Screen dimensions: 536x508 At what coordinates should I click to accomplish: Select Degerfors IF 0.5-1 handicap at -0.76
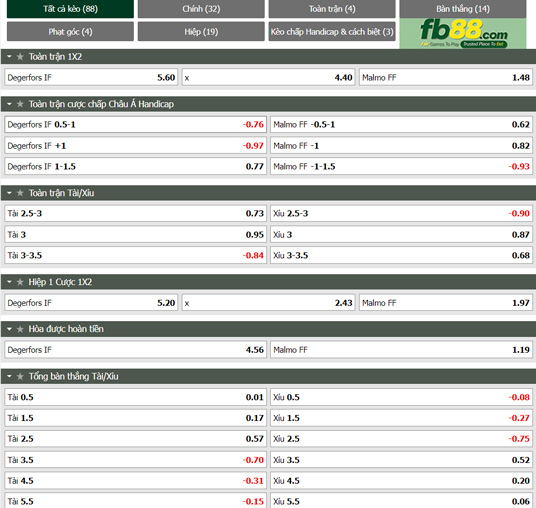point(135,124)
